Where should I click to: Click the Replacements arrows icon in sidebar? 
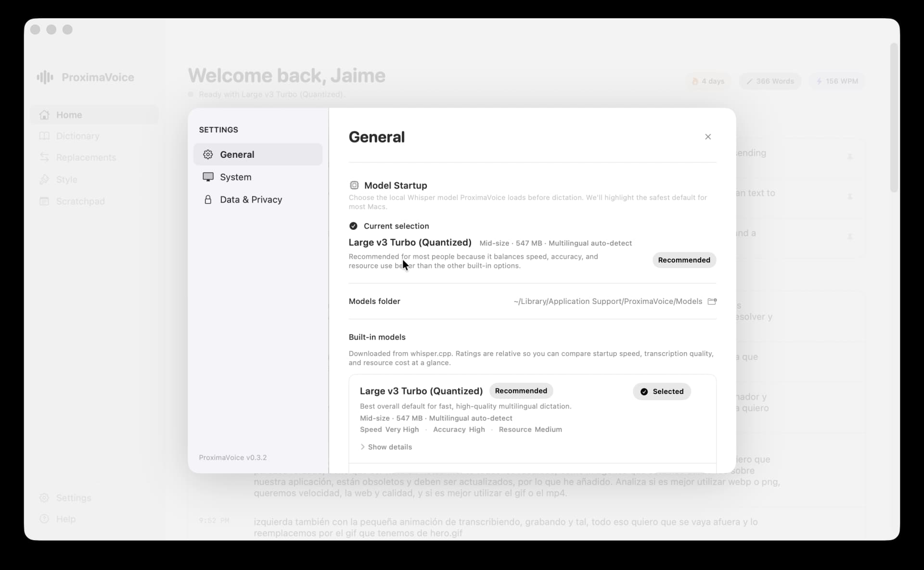point(44,157)
